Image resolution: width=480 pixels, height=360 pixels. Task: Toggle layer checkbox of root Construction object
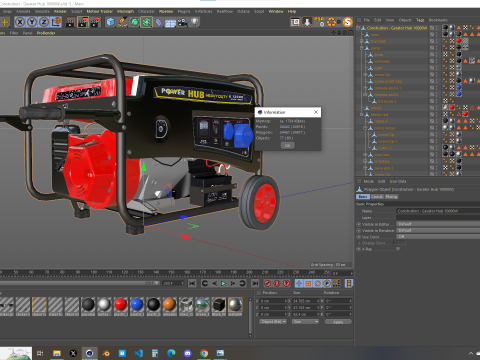point(432,28)
